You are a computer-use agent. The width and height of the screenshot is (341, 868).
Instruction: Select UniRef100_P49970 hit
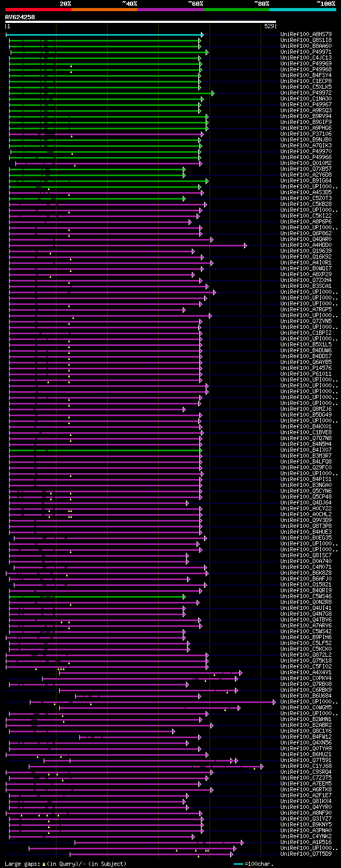point(306,152)
